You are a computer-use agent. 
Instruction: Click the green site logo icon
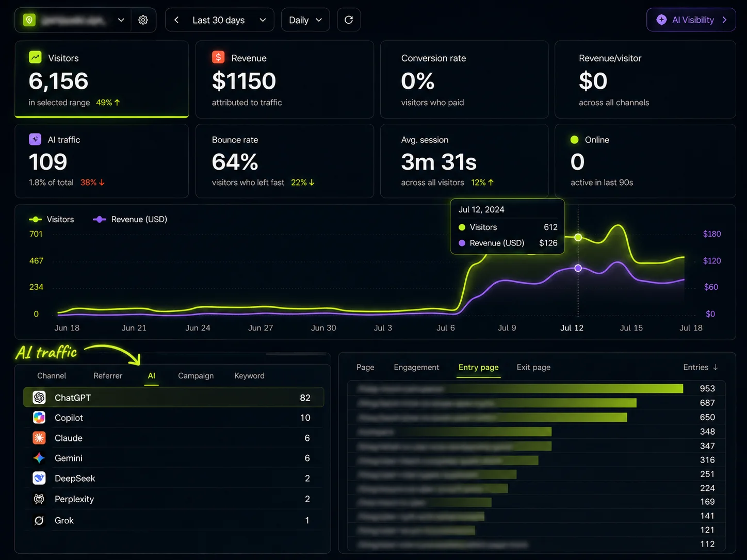click(29, 20)
